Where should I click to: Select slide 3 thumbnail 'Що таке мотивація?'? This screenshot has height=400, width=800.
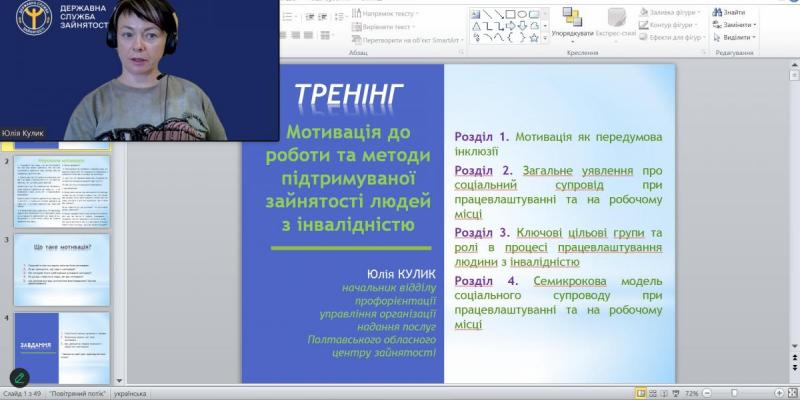pos(62,270)
